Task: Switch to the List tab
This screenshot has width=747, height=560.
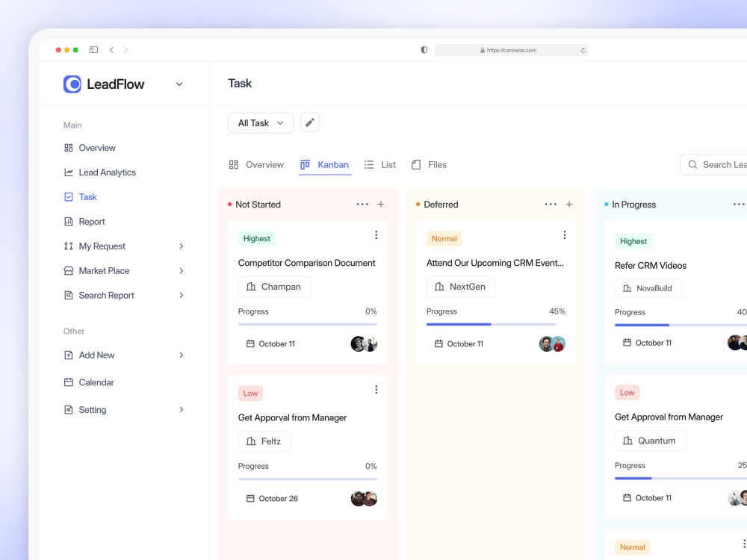Action: click(379, 165)
